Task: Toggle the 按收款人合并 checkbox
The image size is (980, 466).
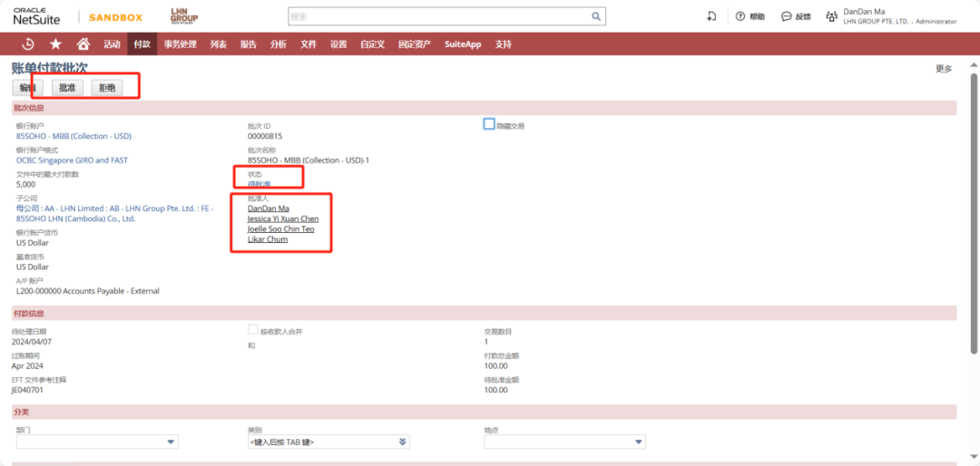Action: [252, 330]
